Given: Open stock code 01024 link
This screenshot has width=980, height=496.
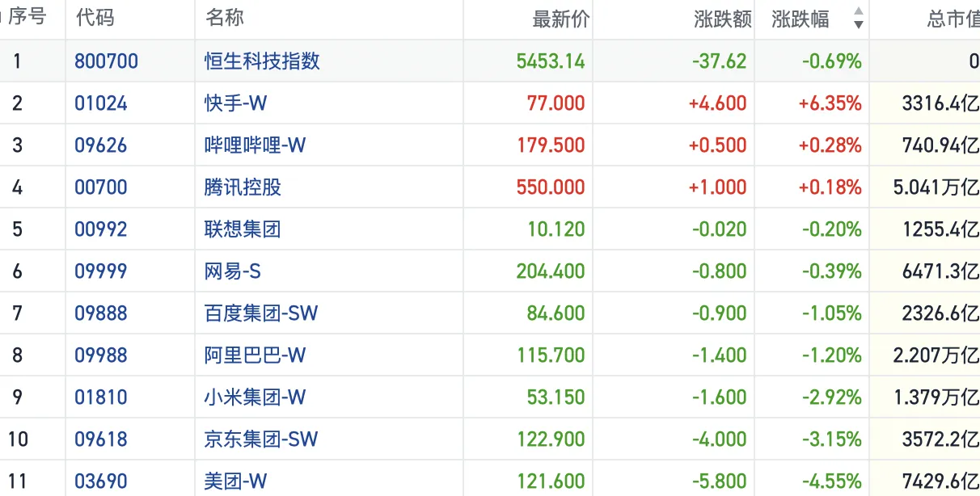Looking at the screenshot, I should click(101, 103).
